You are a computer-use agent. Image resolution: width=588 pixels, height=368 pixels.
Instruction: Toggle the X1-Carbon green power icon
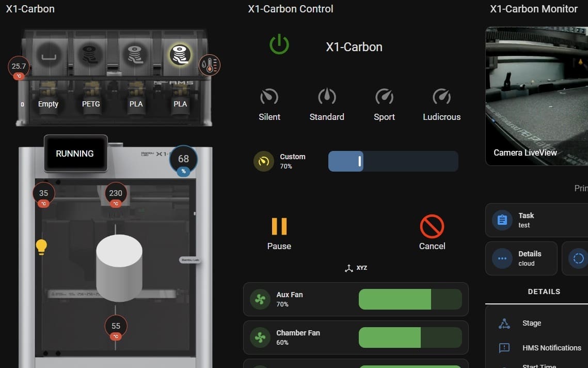pyautogui.click(x=279, y=44)
